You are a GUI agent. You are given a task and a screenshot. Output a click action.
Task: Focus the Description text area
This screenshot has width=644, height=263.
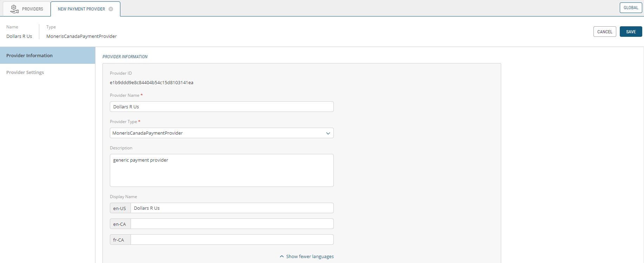coord(221,170)
